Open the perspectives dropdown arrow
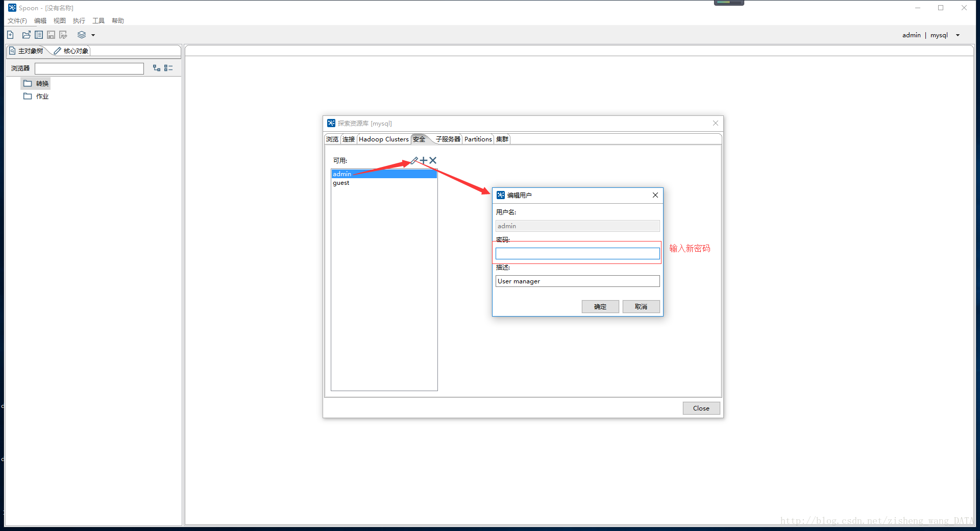Viewport: 980px width, 531px height. point(93,35)
